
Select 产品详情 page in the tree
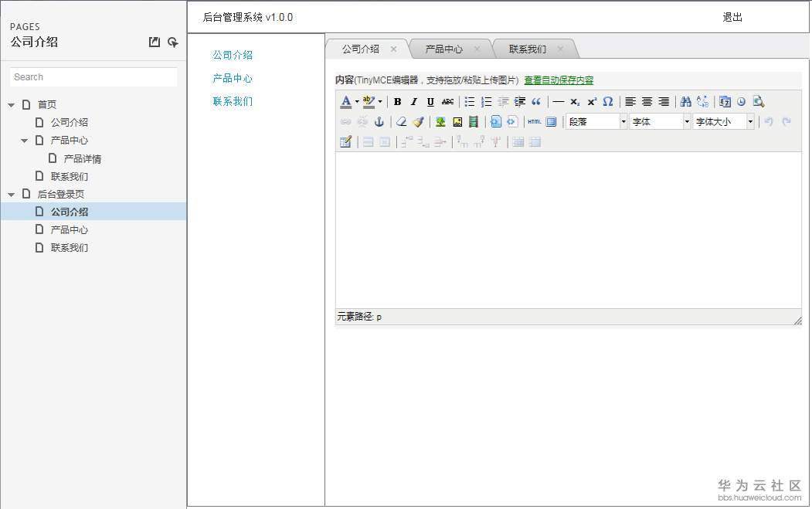click(83, 159)
